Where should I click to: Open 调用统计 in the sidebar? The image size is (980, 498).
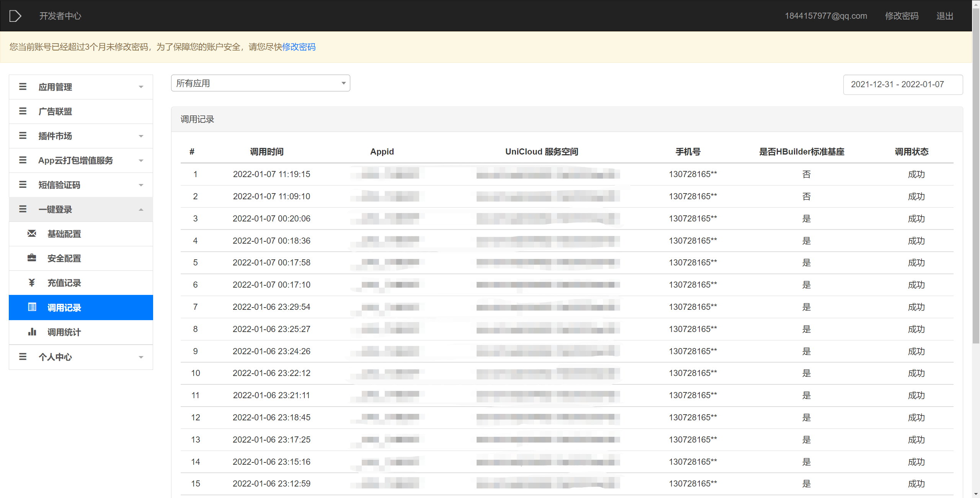(64, 332)
